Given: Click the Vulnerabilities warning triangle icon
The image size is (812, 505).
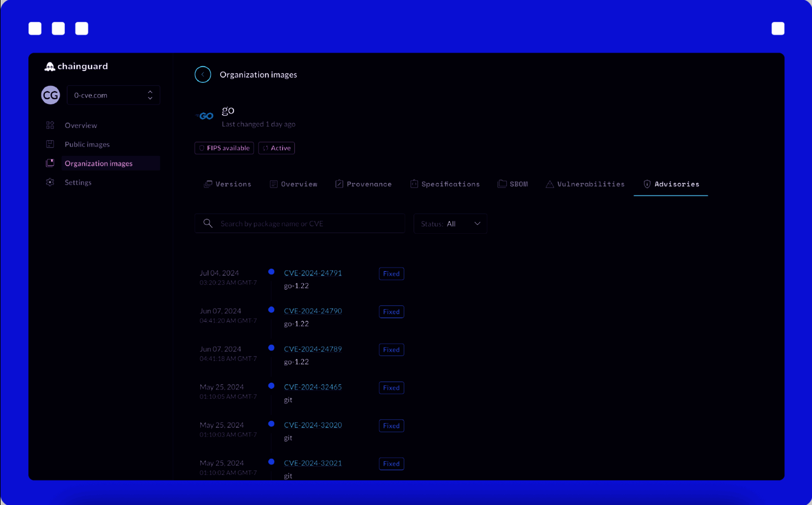Looking at the screenshot, I should [550, 184].
